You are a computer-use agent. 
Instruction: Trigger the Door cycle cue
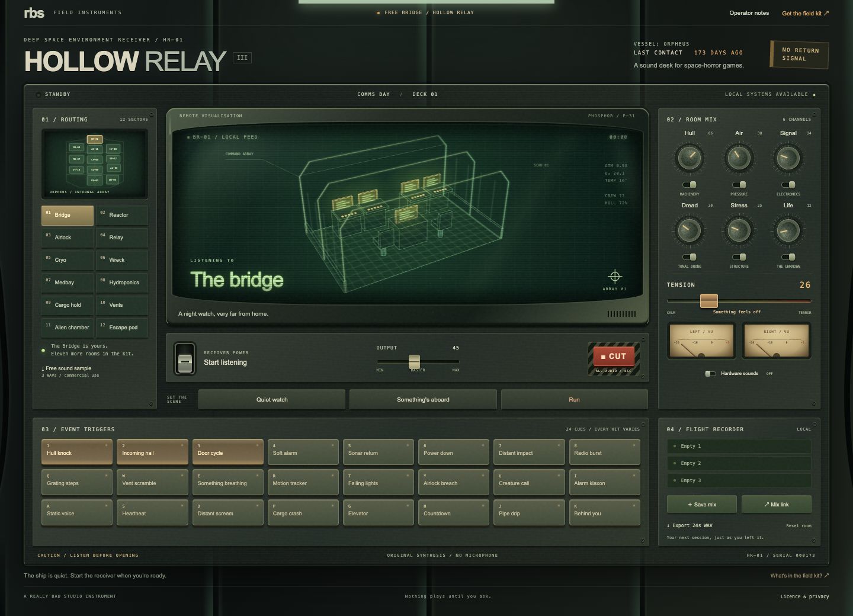coord(227,452)
